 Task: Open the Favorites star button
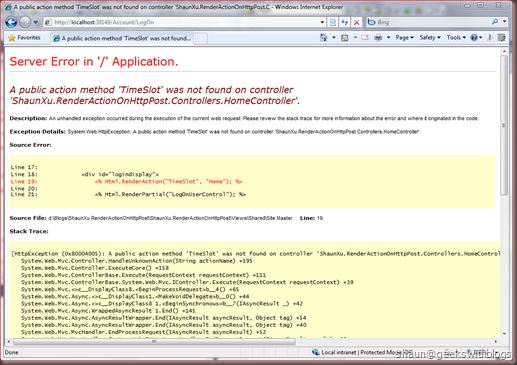(x=24, y=38)
